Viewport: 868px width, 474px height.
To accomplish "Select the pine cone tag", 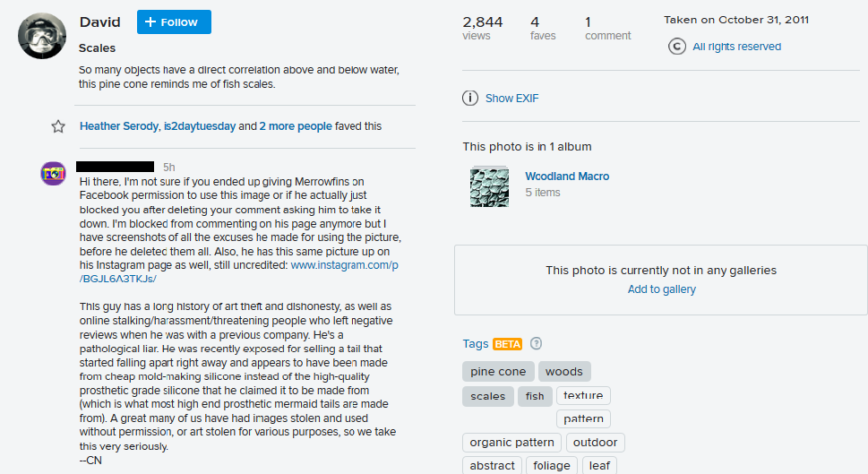I will tap(498, 372).
